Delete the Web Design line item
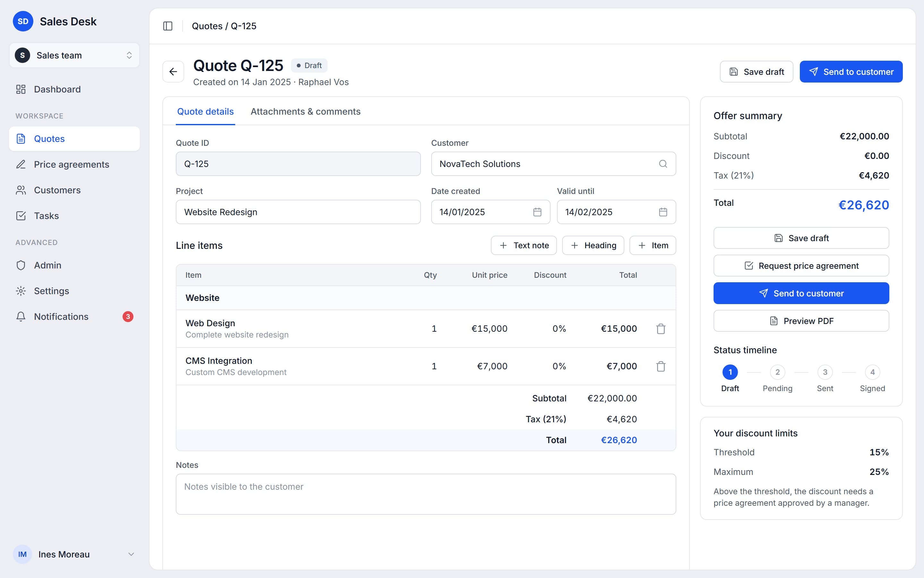Screen dimensions: 924x578 tap(661, 329)
